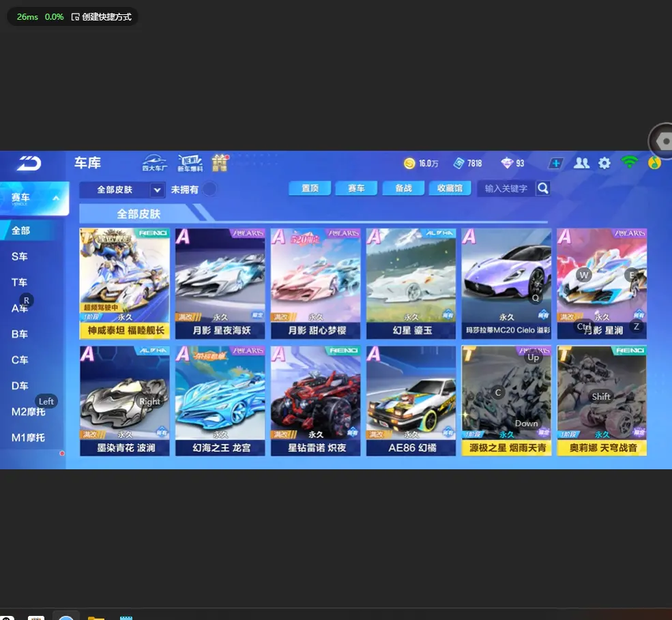Screen dimensions: 672x620
Task: Click the 置顶 pin button
Action: click(310, 188)
